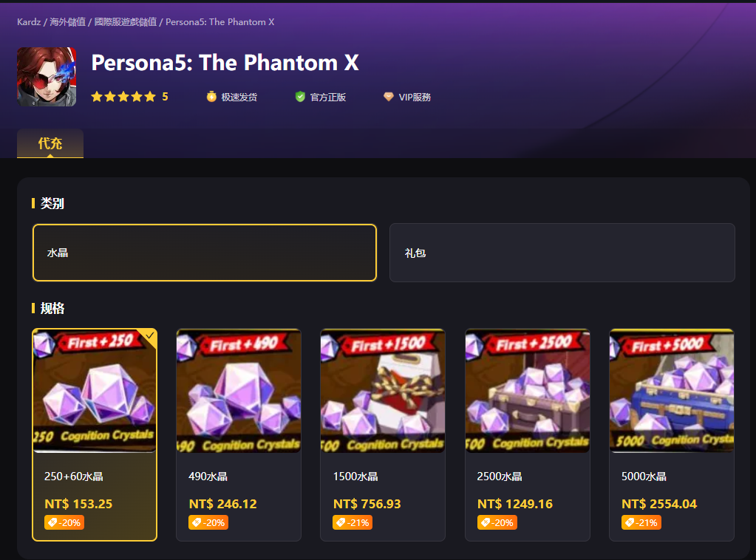Select the 礼包 category option

pyautogui.click(x=562, y=253)
